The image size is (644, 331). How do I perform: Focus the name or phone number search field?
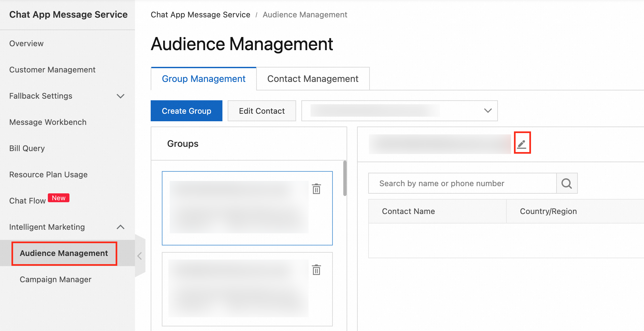coord(462,184)
